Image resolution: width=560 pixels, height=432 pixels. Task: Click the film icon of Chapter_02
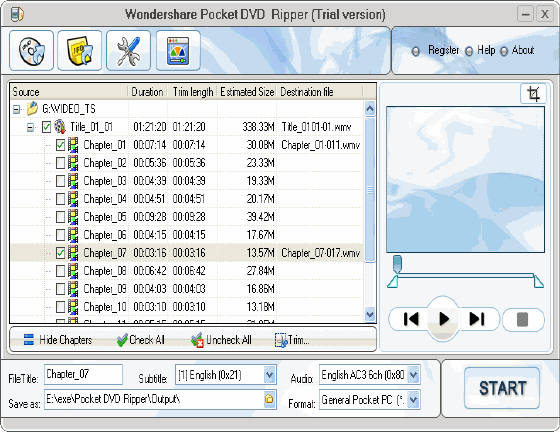click(x=73, y=163)
